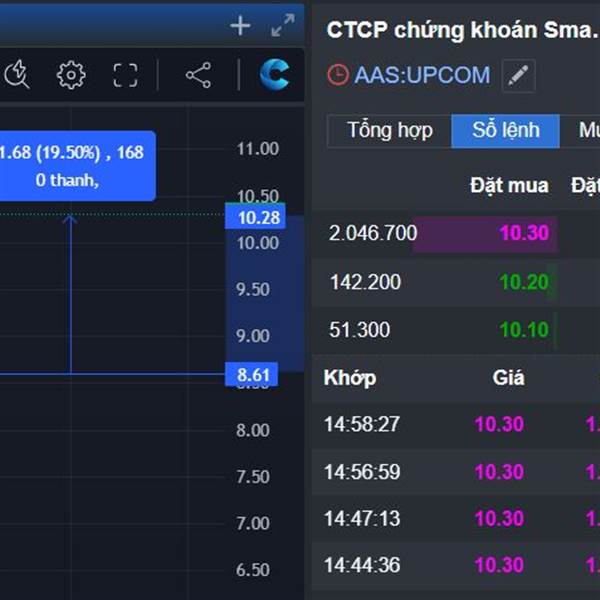Screen dimensions: 600x600
Task: Switch to the Tổng hợp tab
Action: point(389,130)
